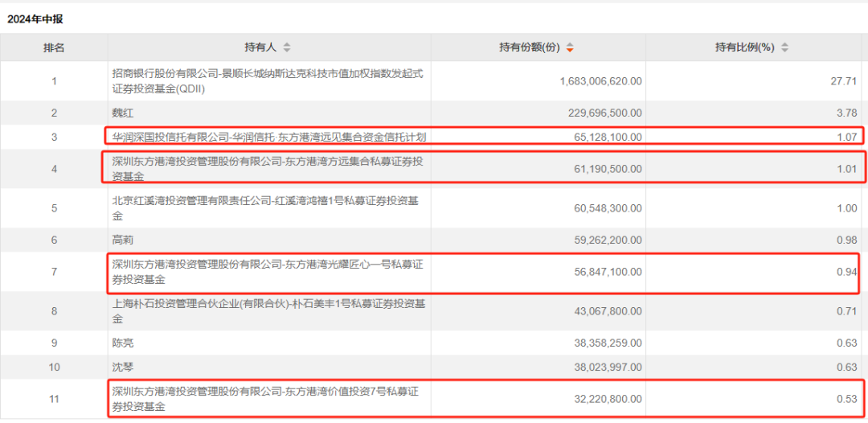
Task: Sort by 持有份额(份) sort arrow icon
Action: click(x=570, y=48)
